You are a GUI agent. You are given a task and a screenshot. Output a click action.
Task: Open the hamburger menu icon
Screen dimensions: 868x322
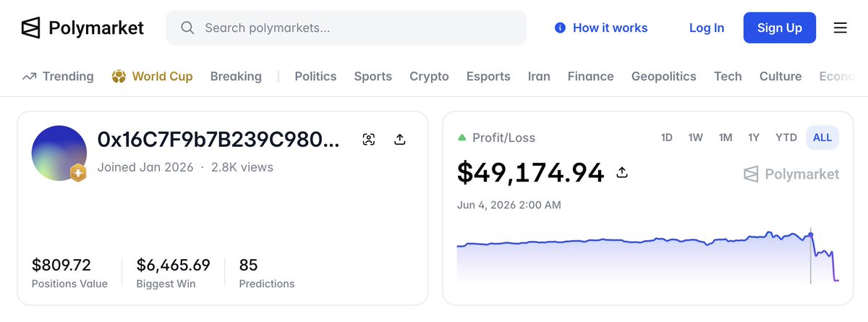(840, 28)
